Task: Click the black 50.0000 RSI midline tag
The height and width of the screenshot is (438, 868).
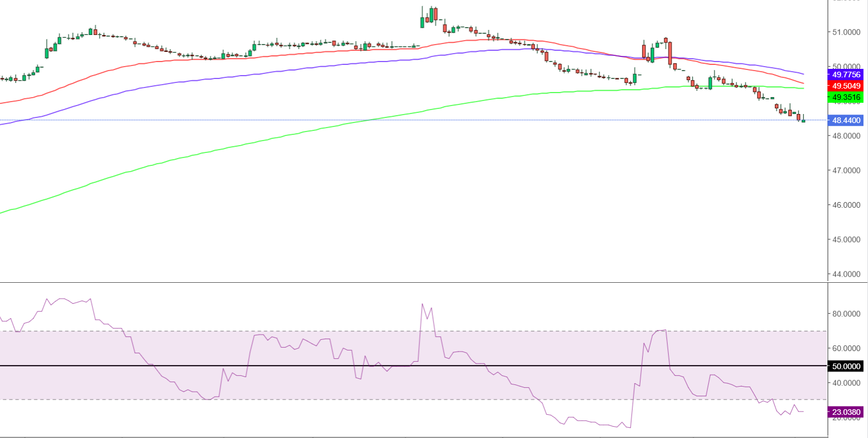Action: pos(847,366)
